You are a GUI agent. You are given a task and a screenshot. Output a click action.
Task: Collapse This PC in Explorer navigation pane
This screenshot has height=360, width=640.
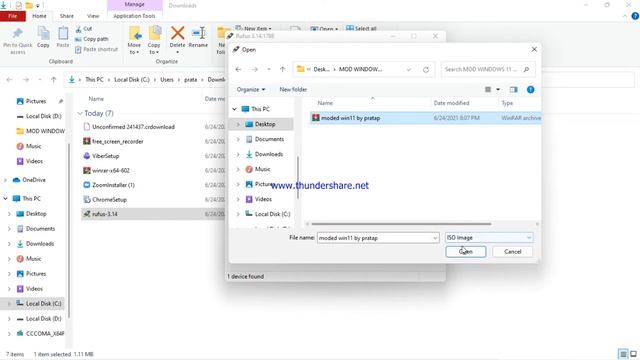5,198
